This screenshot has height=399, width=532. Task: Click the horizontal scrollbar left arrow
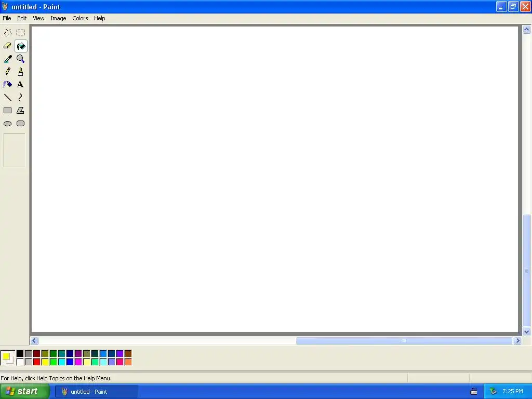tap(34, 341)
